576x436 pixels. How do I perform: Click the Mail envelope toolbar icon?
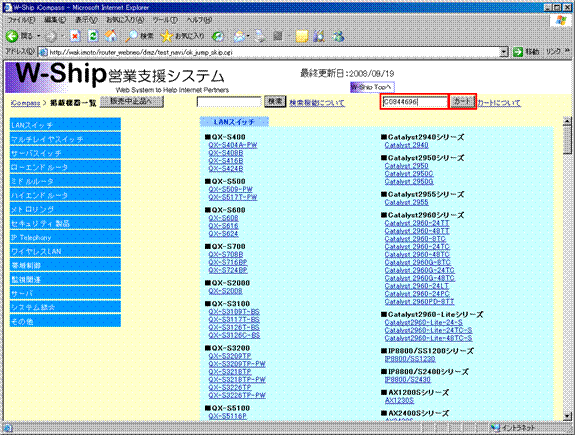(x=239, y=36)
